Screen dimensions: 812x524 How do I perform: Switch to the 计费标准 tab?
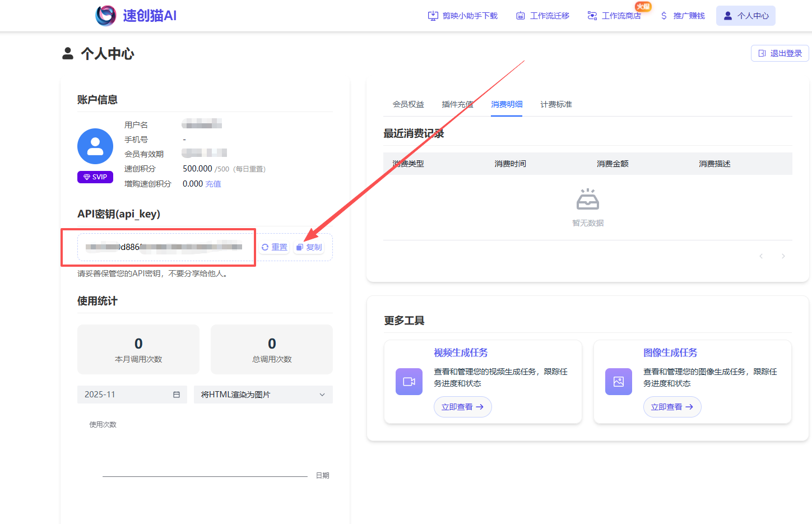(555, 104)
